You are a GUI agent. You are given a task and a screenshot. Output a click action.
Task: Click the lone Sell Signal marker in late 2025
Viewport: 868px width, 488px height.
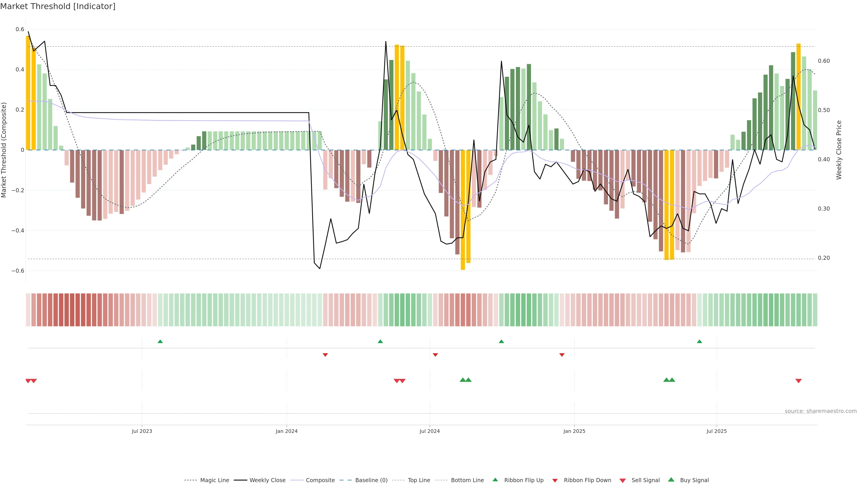798,381
